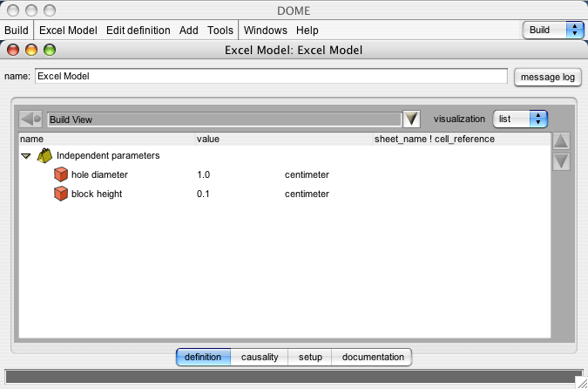Click the move down arrow button
The image size is (588, 389).
tap(561, 162)
